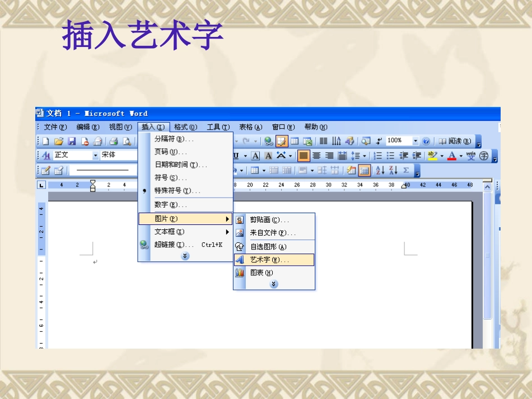Toggle Align Right
This screenshot has width=532, height=399.
329,156
